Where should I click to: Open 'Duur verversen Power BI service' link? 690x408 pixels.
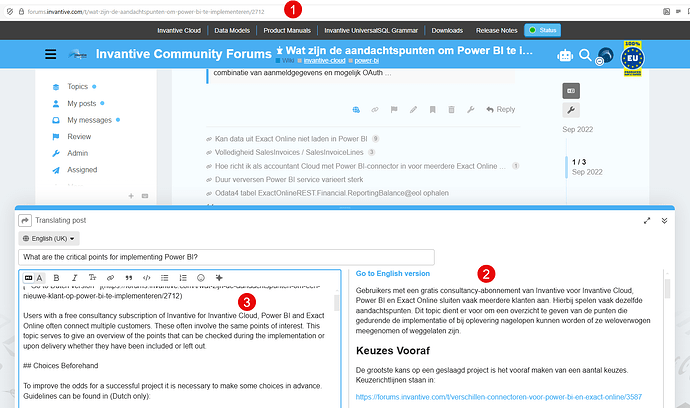289,180
